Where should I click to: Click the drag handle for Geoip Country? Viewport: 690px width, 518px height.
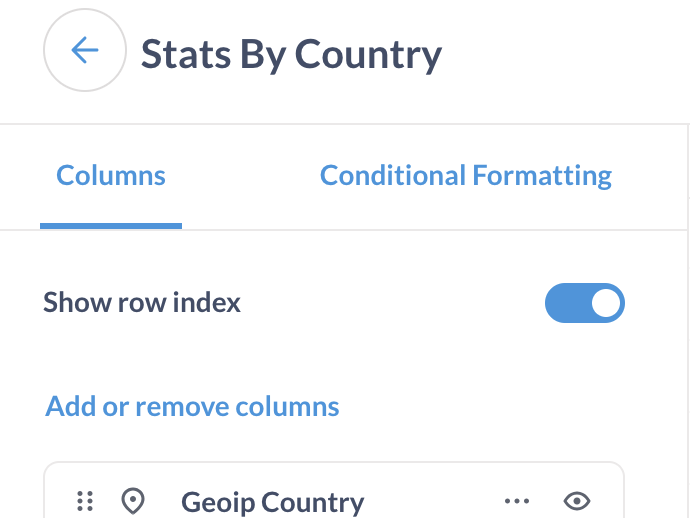86,501
